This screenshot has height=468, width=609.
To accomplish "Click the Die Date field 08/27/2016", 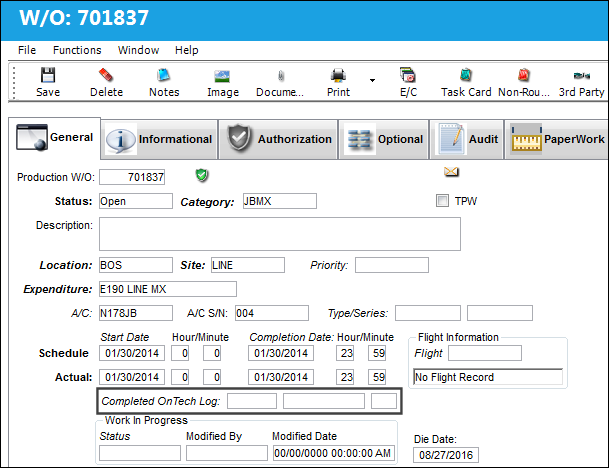I will click(446, 455).
